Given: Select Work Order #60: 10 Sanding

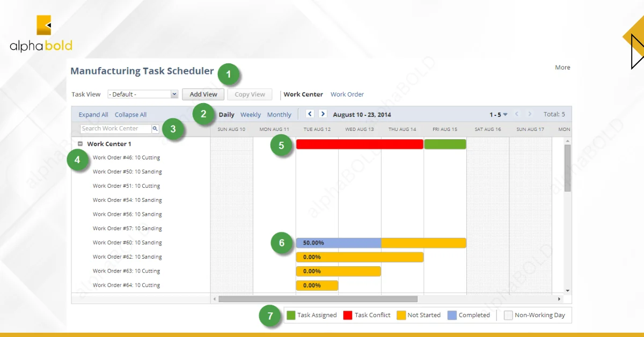Looking at the screenshot, I should 127,243.
